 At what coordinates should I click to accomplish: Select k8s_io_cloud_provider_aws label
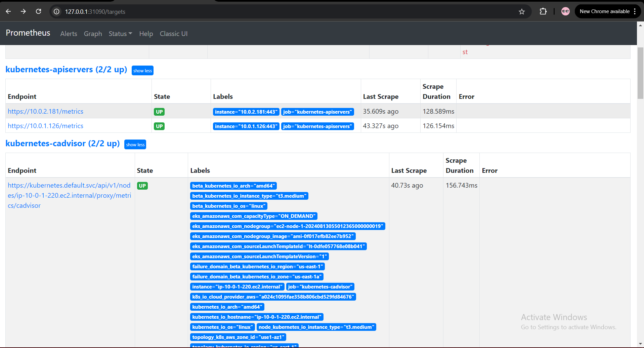pyautogui.click(x=273, y=297)
